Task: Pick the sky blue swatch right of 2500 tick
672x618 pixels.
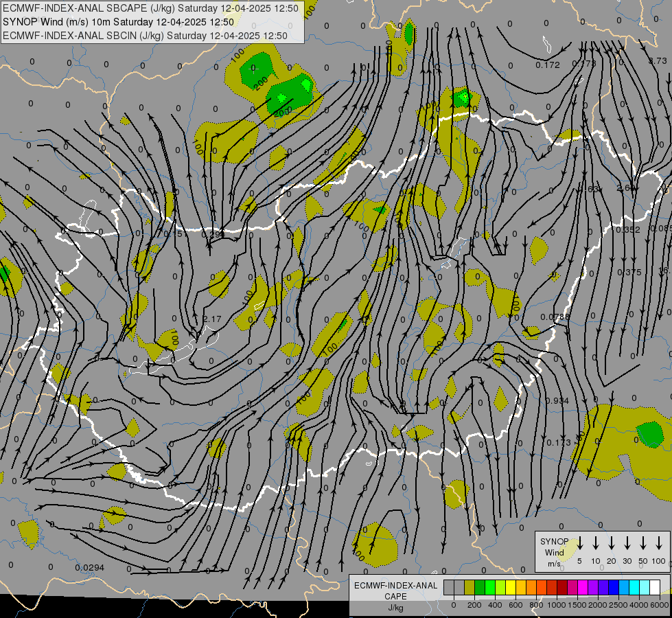Action: pyautogui.click(x=624, y=587)
